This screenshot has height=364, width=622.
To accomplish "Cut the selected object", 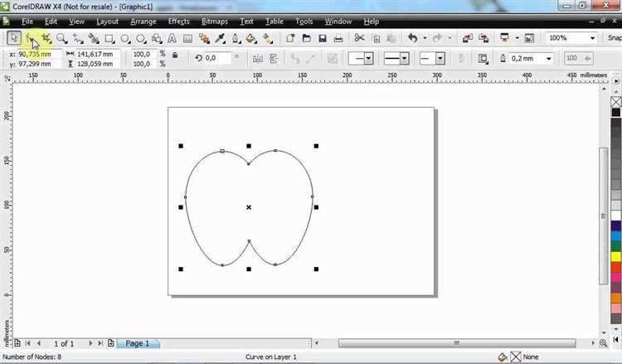I will tap(359, 38).
